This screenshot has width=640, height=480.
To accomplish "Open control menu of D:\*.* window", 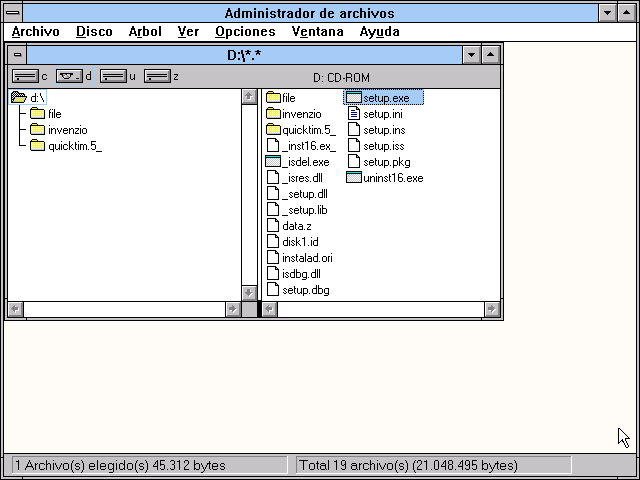I will pyautogui.click(x=17, y=55).
